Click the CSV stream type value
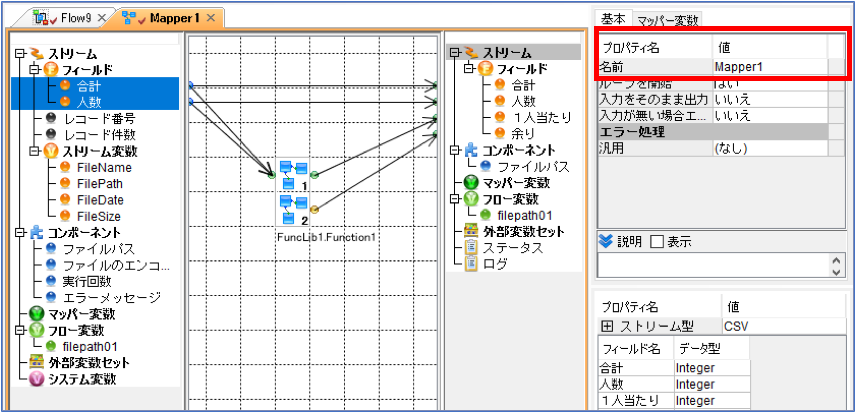This screenshot has width=856, height=414. pos(783,327)
